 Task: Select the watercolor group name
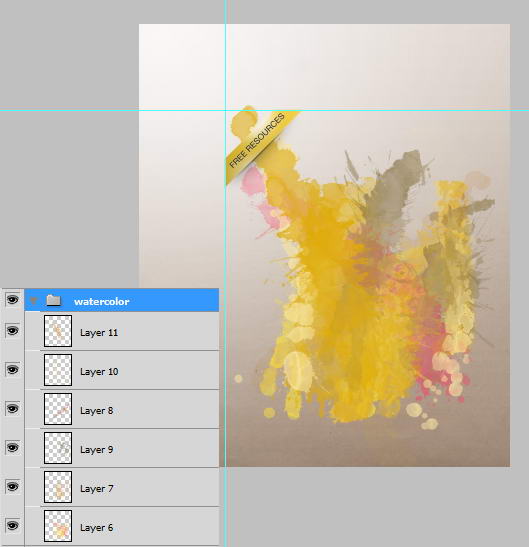[102, 301]
